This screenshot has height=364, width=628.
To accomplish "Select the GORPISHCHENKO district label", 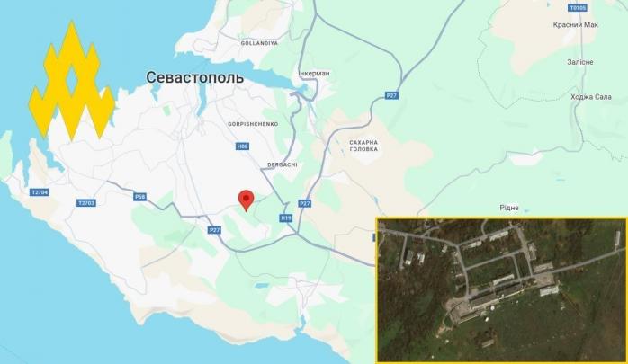I will (253, 124).
